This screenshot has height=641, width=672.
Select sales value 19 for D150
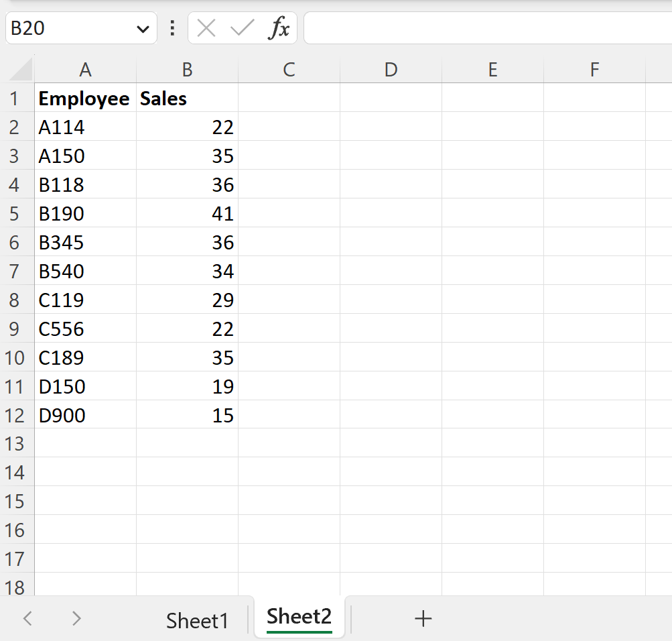click(188, 386)
